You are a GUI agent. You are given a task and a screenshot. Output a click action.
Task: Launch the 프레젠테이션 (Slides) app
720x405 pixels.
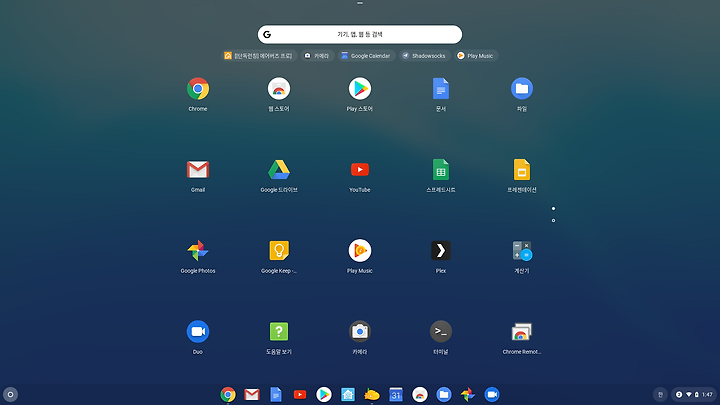[522, 170]
